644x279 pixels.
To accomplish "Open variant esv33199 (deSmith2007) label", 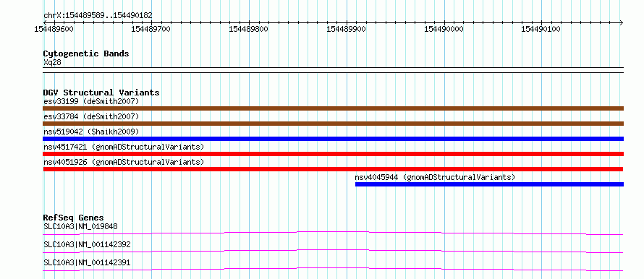I will pos(91,101).
